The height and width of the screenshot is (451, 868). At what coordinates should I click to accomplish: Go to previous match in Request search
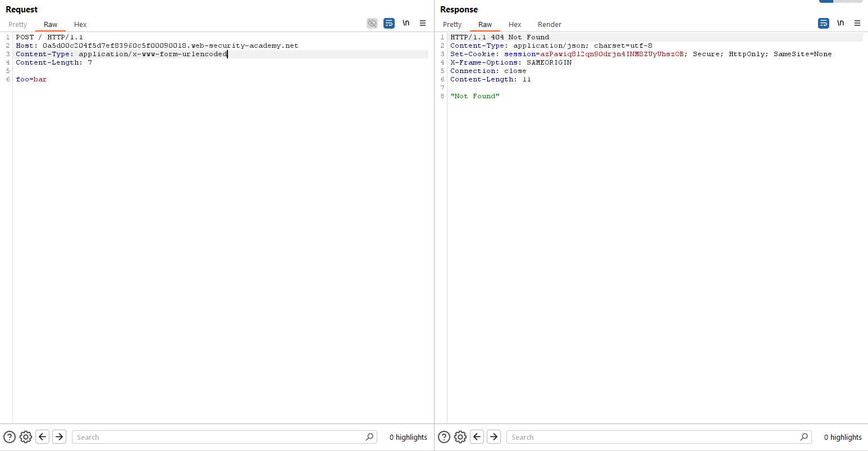tap(43, 437)
